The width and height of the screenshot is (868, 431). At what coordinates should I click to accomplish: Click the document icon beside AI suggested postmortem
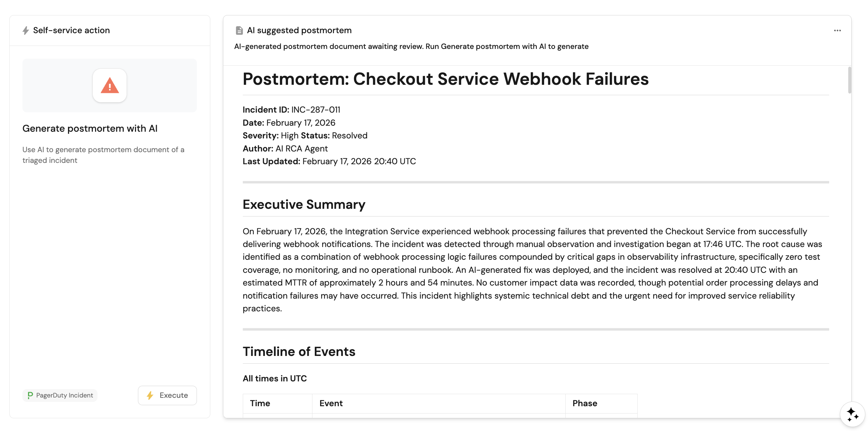click(239, 30)
